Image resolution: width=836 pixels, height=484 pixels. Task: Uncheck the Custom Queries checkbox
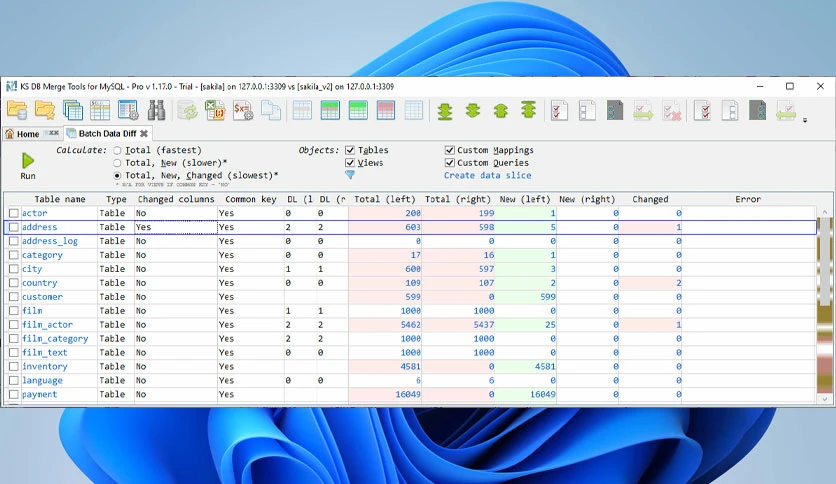point(449,163)
